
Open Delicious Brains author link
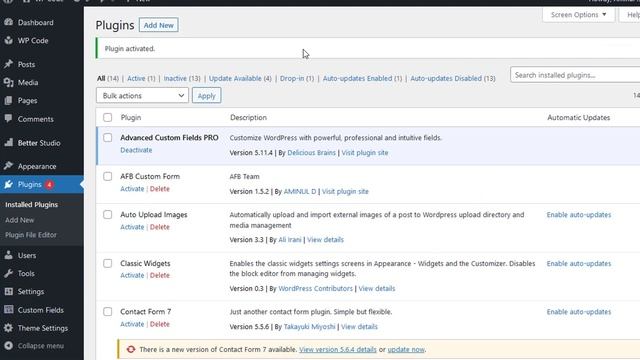311,153
